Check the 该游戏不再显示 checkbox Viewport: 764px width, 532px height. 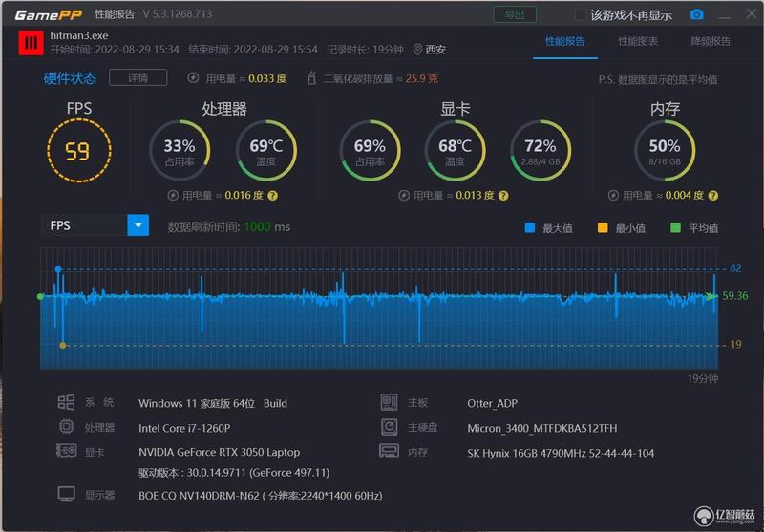580,14
